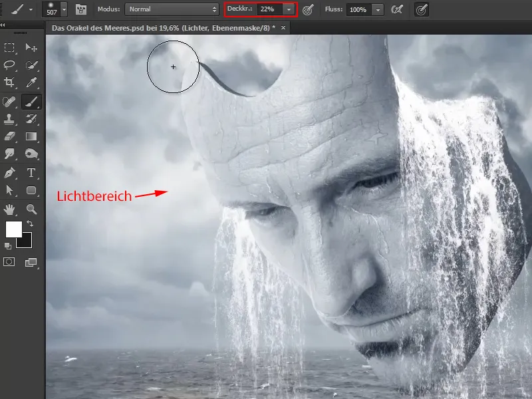
Task: Open tool preset picker arrow
Action: 31,9
